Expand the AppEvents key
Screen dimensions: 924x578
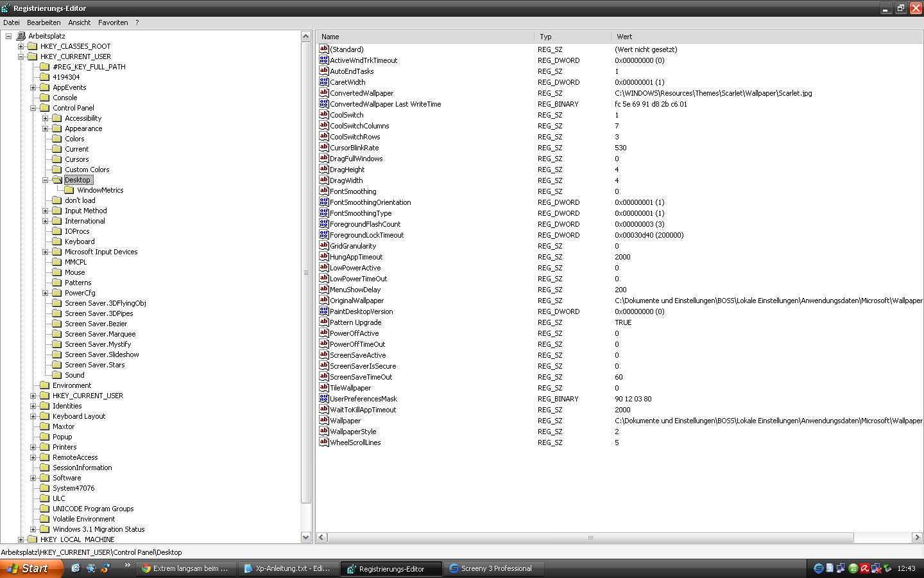click(x=33, y=87)
